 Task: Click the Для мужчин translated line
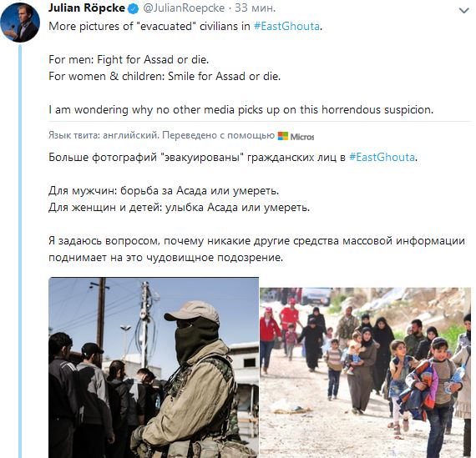[x=164, y=190]
